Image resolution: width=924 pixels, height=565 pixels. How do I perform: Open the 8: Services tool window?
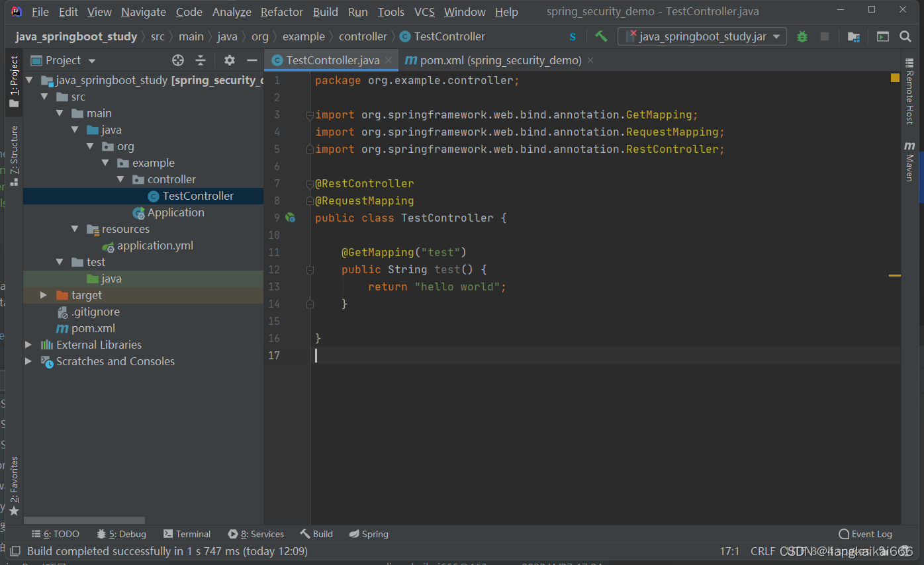pos(255,534)
